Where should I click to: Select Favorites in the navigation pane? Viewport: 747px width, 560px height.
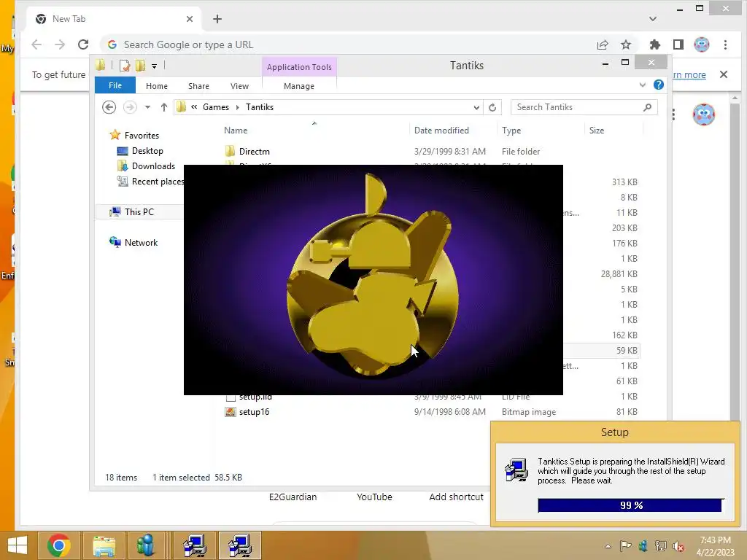pyautogui.click(x=142, y=136)
